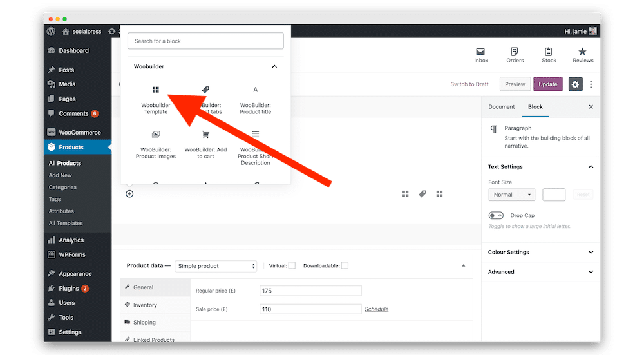This screenshot has width=644, height=355.
Task: Click the custom font size input
Action: pyautogui.click(x=554, y=195)
